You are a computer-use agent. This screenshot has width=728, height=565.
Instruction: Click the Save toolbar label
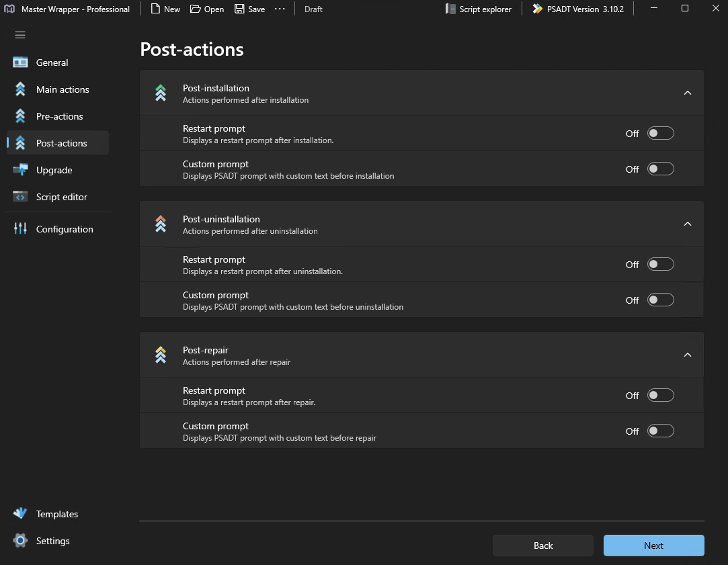[x=256, y=9]
